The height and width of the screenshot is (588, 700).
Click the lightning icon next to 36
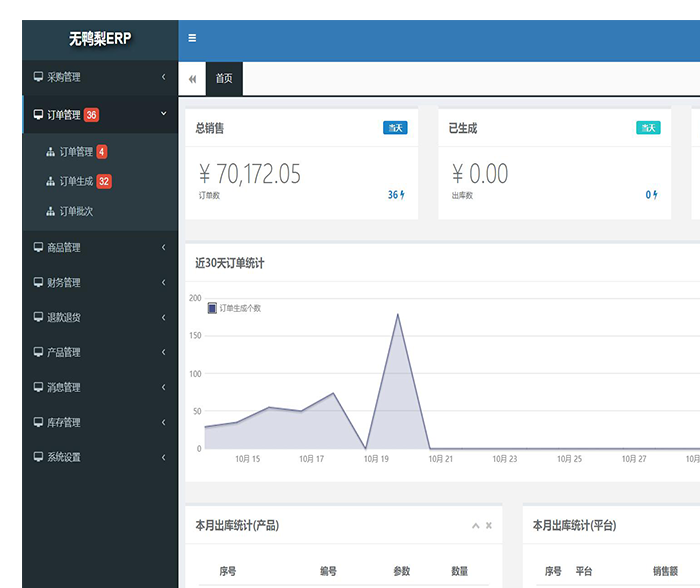pyautogui.click(x=402, y=195)
